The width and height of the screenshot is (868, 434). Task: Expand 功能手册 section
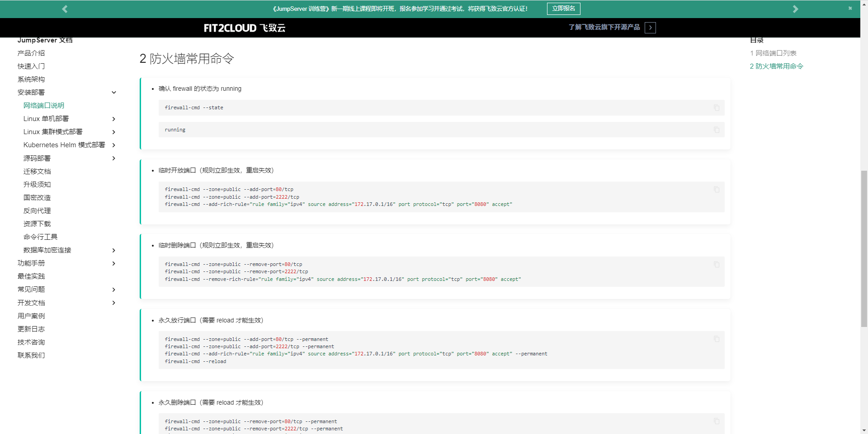114,263
